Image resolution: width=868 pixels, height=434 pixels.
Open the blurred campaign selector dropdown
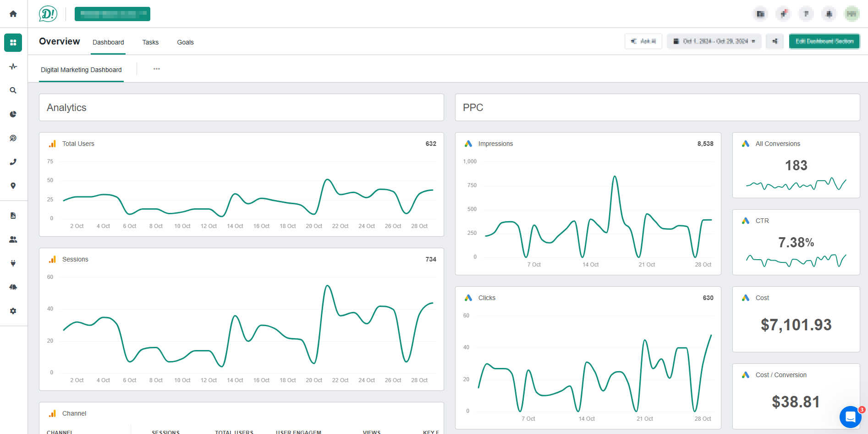[112, 14]
